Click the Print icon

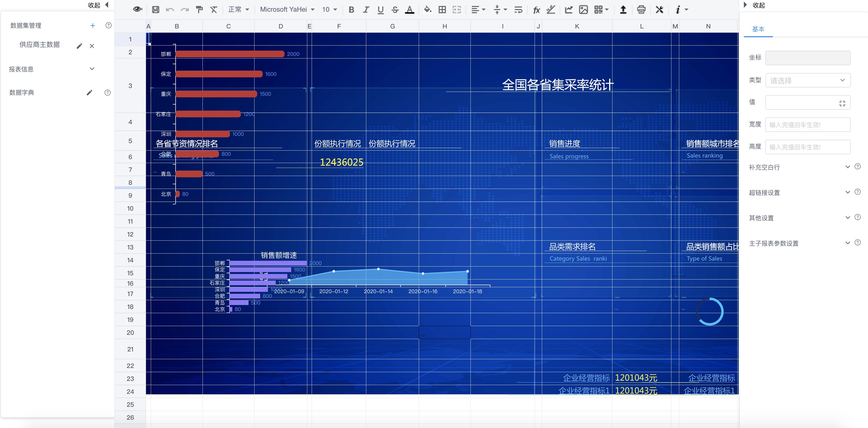641,9
